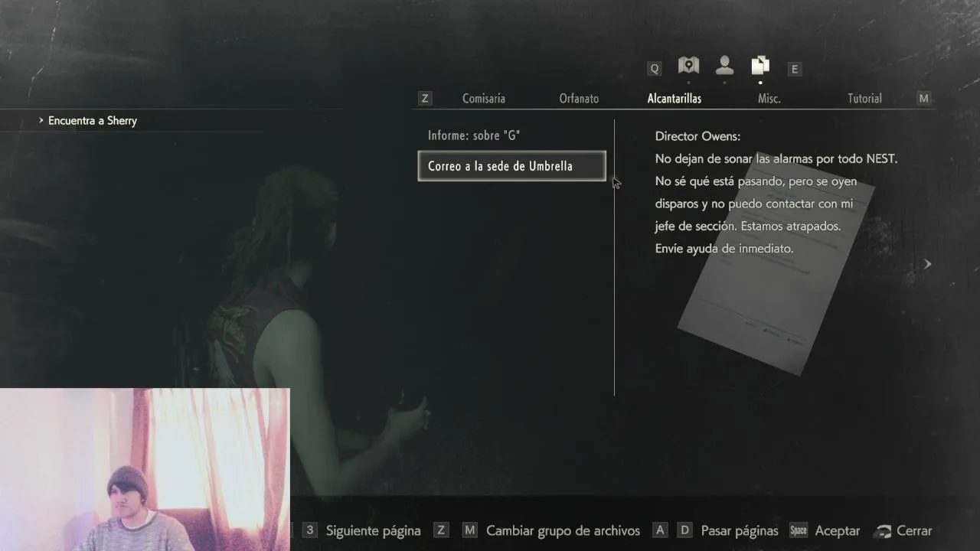Click the M key icon beside Cambiar grupo
Screen dimensions: 980x551
(470, 530)
